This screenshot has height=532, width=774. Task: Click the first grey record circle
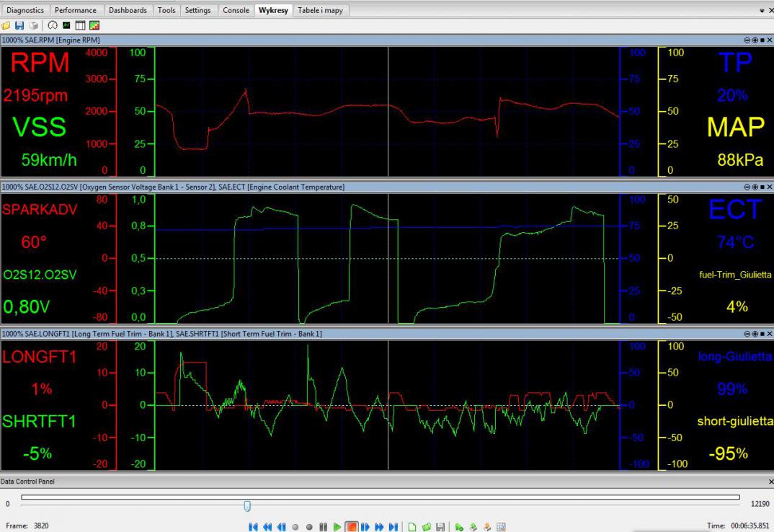[295, 527]
